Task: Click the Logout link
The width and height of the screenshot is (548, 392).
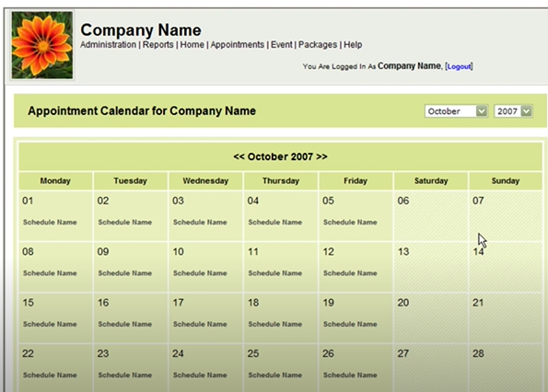Action: pyautogui.click(x=460, y=66)
